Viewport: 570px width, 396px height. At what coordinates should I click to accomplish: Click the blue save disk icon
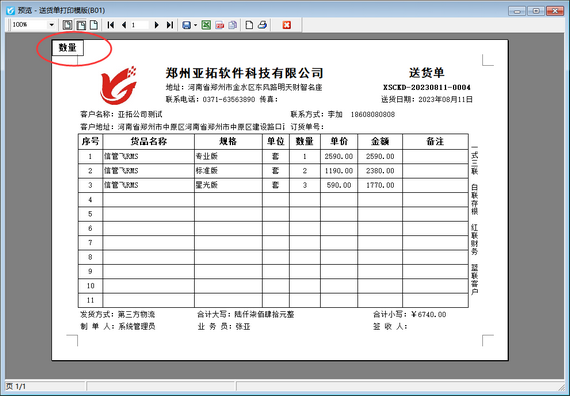(186, 25)
